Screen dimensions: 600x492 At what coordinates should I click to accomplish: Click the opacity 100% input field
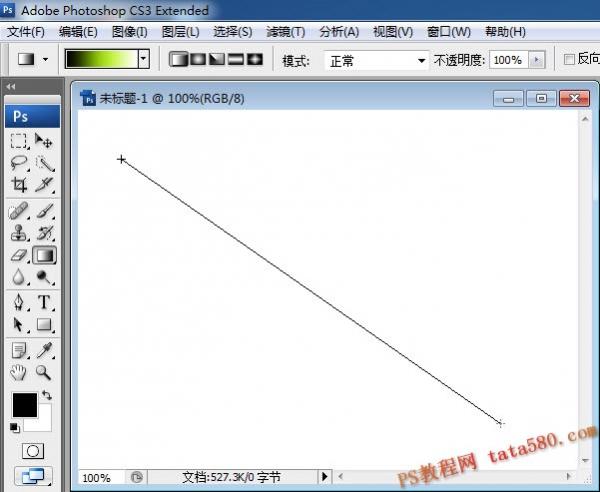tap(508, 60)
